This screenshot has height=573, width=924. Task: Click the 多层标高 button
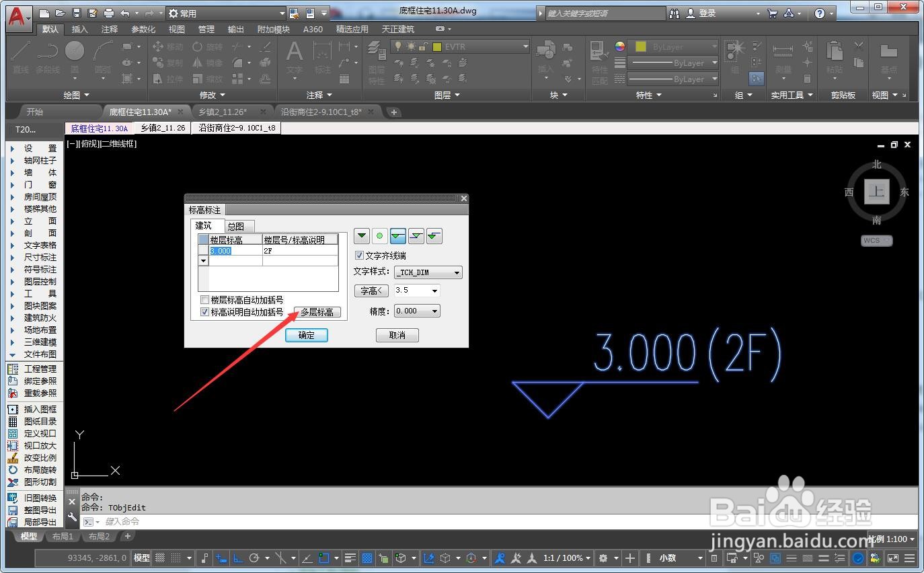point(317,312)
